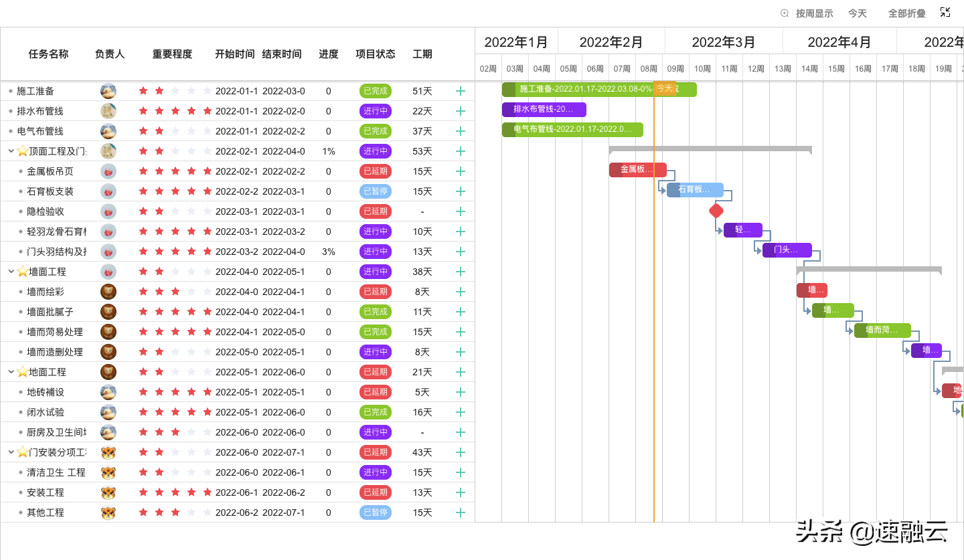The image size is (964, 560).
Task: Select the purple 门头 Gantt bar
Action: click(787, 250)
